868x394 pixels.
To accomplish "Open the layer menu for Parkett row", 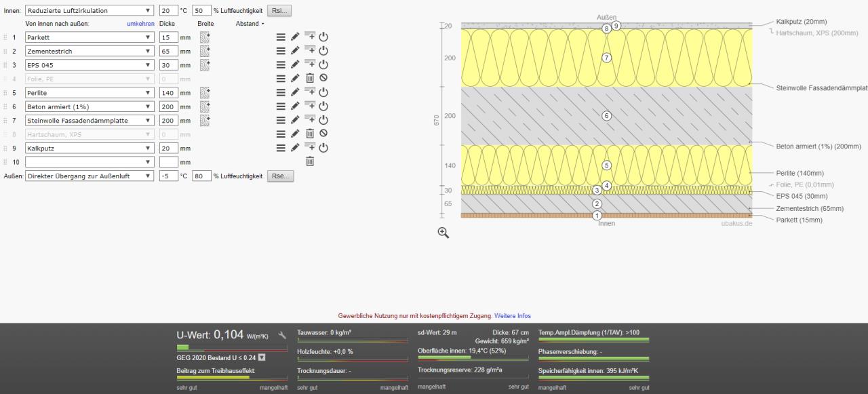I will tap(281, 37).
